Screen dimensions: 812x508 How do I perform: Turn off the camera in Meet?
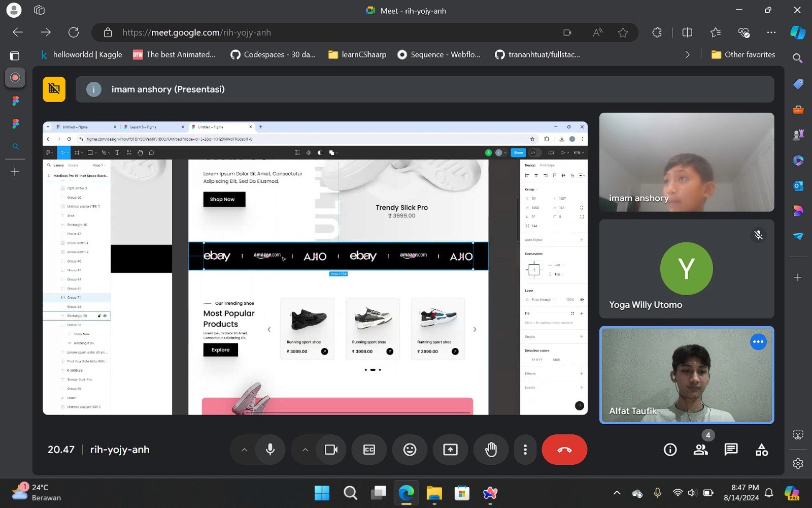pos(331,450)
